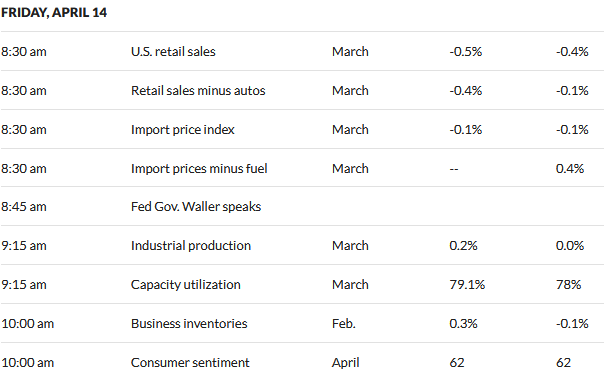Open Retail sales minus autos entry
Screen dimensions: 604x376
click(x=198, y=91)
